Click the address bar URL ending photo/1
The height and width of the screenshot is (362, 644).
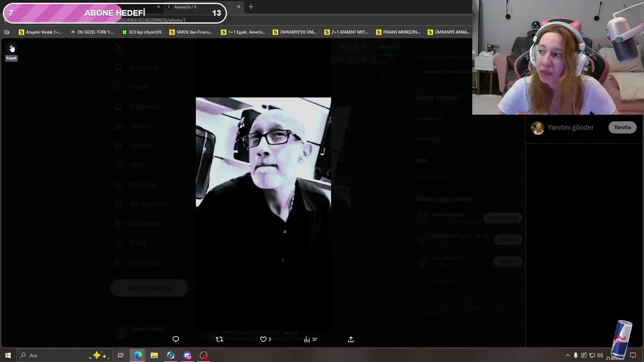point(152,20)
